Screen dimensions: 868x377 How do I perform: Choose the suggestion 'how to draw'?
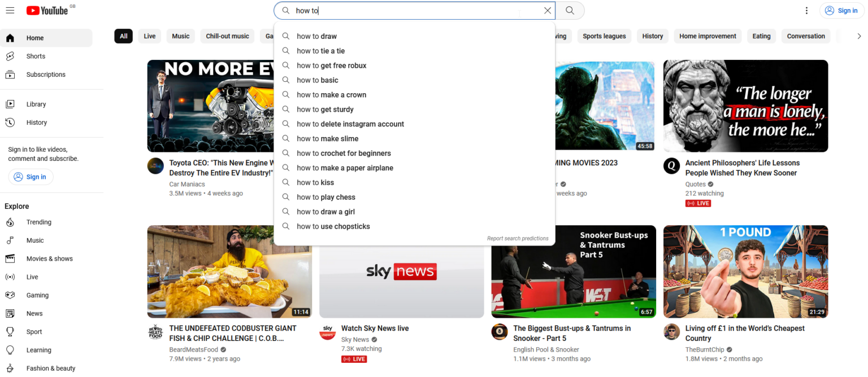pyautogui.click(x=317, y=36)
